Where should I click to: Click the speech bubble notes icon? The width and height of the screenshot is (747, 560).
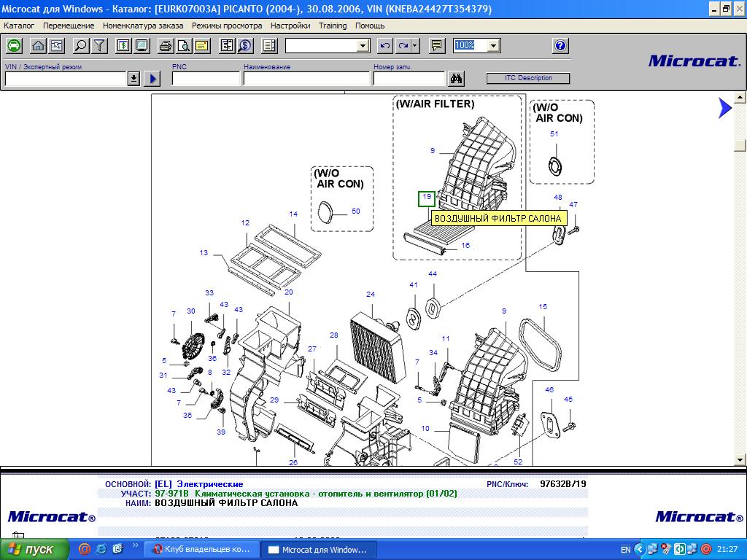tap(437, 45)
